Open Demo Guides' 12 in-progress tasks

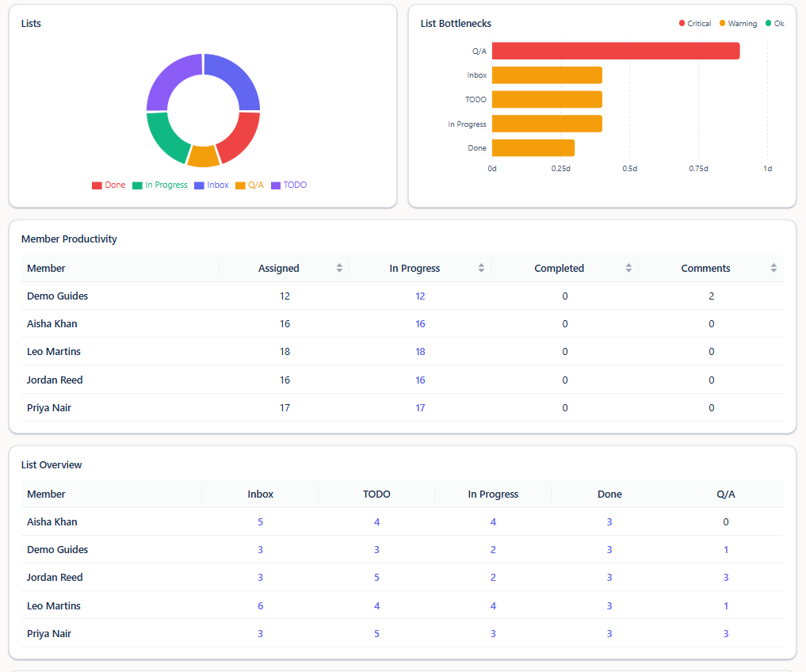pos(420,296)
